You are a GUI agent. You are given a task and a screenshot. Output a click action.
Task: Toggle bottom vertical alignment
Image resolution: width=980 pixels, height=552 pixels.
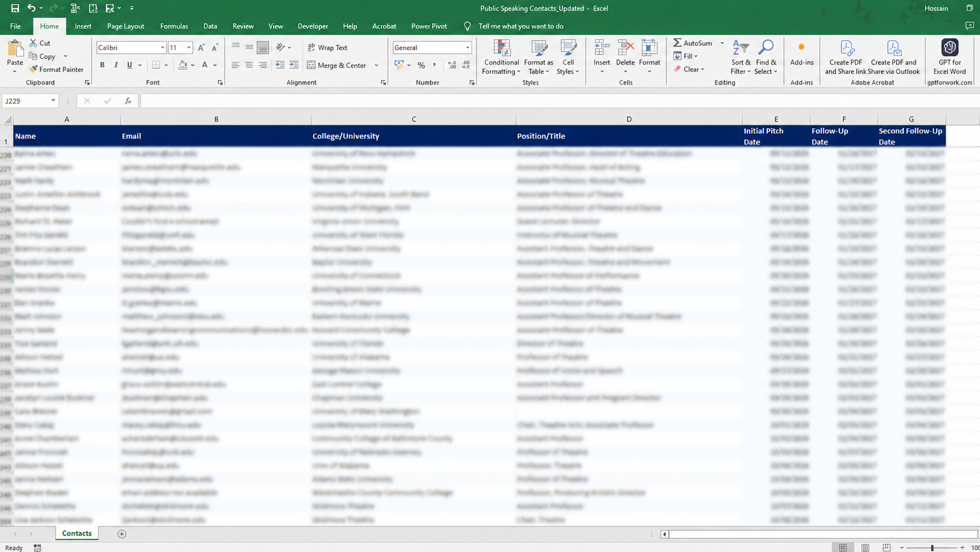[263, 48]
